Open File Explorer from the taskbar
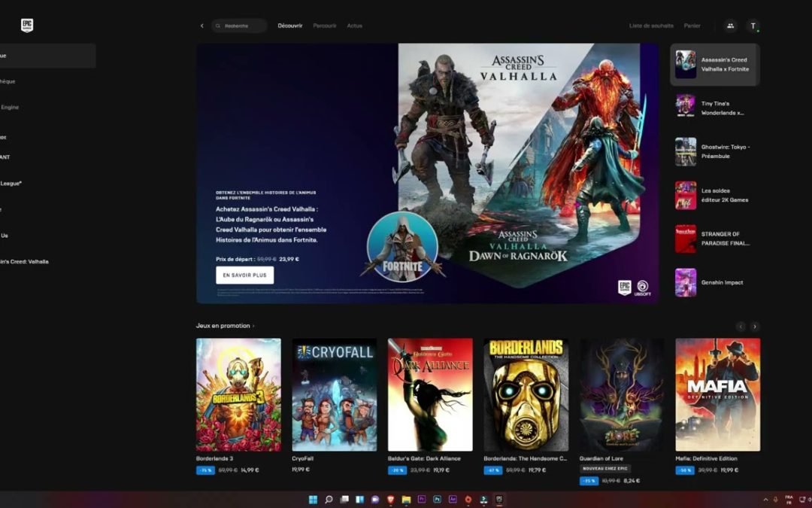This screenshot has height=508, width=812. [406, 499]
